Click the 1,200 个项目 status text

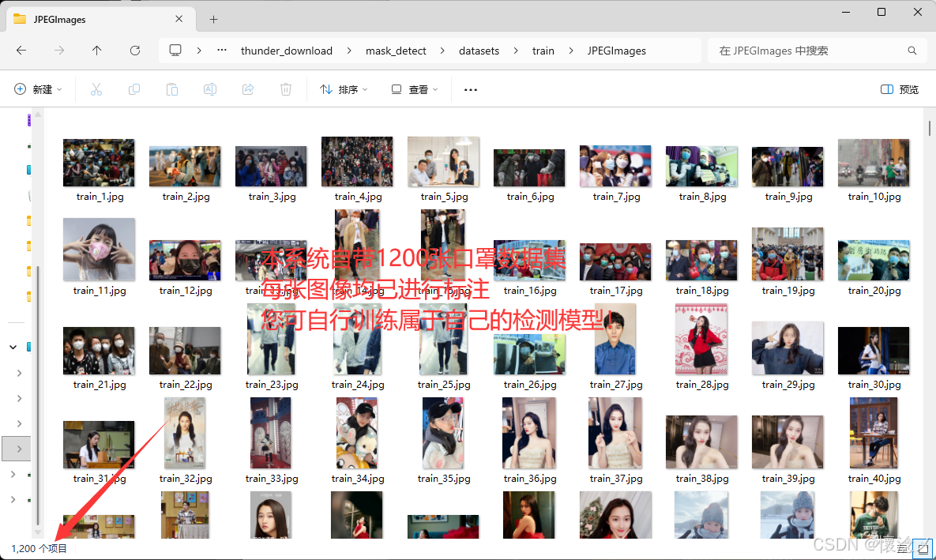click(39, 548)
